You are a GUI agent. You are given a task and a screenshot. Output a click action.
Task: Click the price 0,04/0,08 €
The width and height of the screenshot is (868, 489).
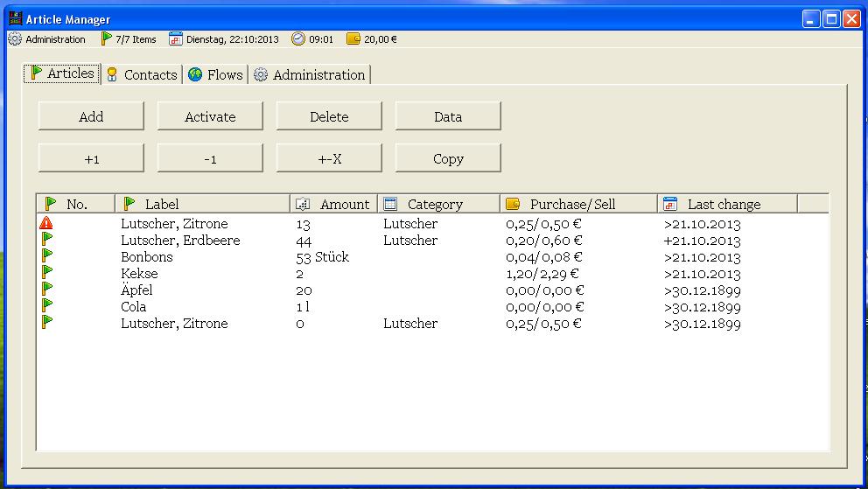pyautogui.click(x=545, y=256)
